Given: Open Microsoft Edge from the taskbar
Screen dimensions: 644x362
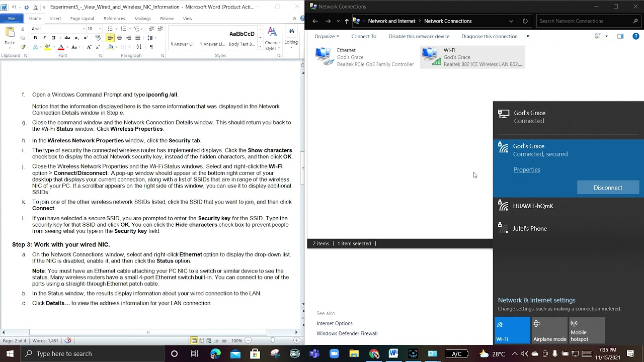Looking at the screenshot, I should coord(215,353).
